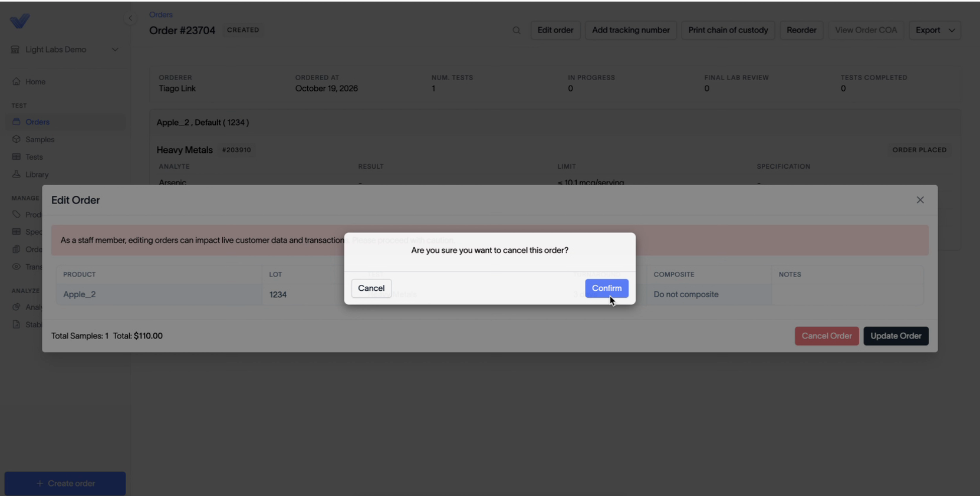The image size is (980, 496).
Task: Click the lot value 1234
Action: (278, 294)
